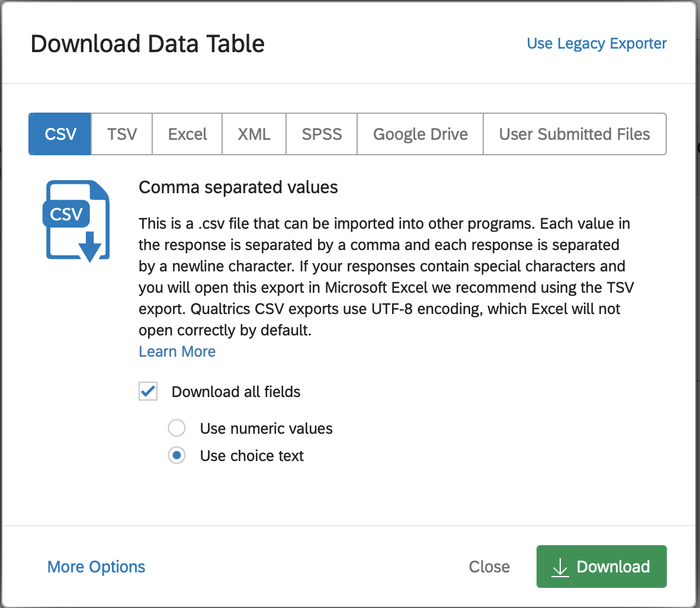Screen dimensions: 700x608
Task: Click the Comma separated values heading
Action: (238, 187)
